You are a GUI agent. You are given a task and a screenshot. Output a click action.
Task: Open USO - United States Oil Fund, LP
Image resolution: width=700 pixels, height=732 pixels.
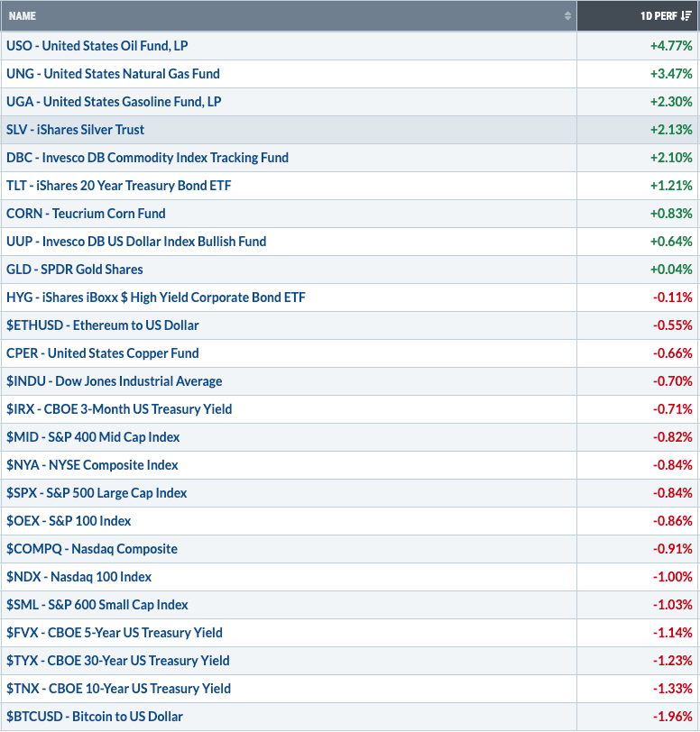tap(97, 46)
